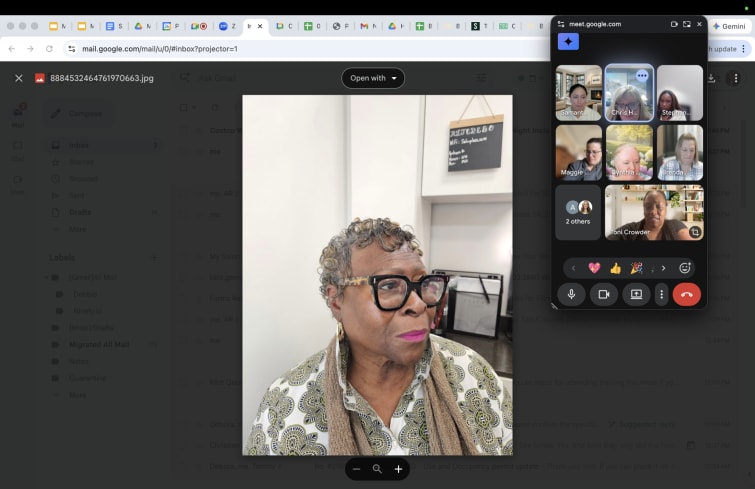Open the 'Open with' dropdown
The height and width of the screenshot is (489, 755).
click(x=373, y=78)
